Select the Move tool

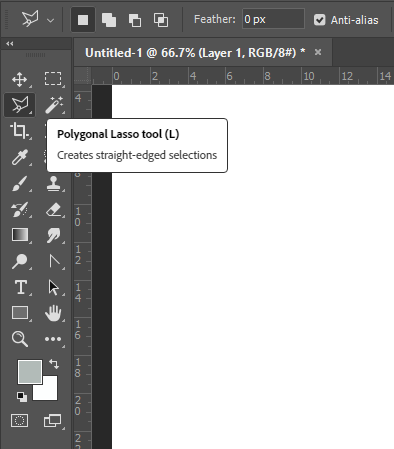tap(20, 79)
